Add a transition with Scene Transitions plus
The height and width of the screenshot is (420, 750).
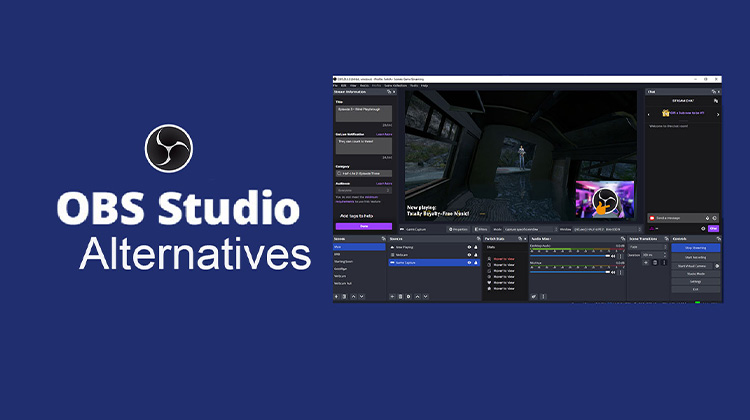(646, 263)
